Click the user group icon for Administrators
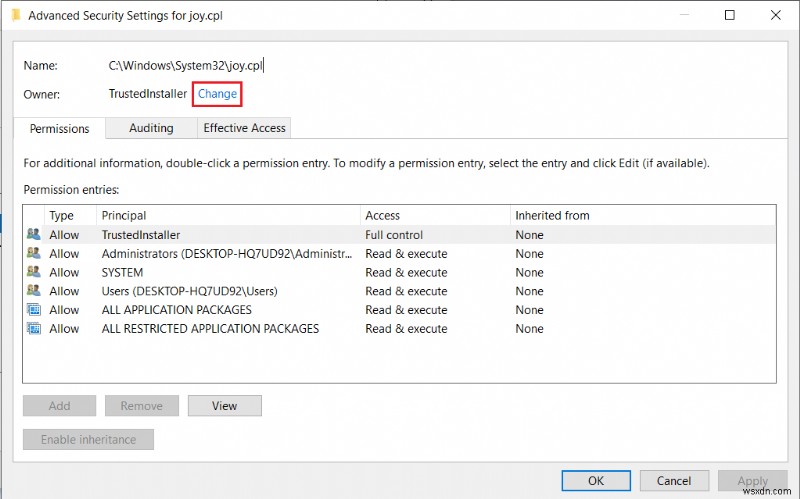The image size is (800, 499). 34,253
